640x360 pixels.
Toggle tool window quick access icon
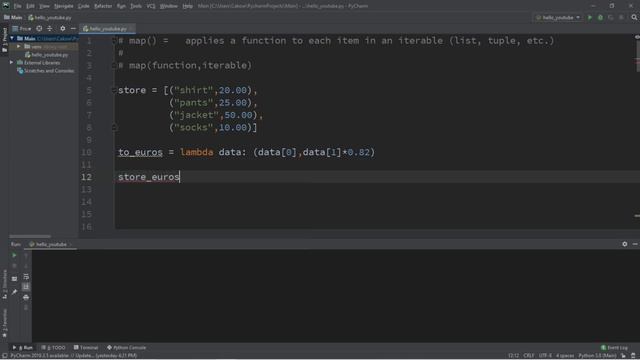4,356
